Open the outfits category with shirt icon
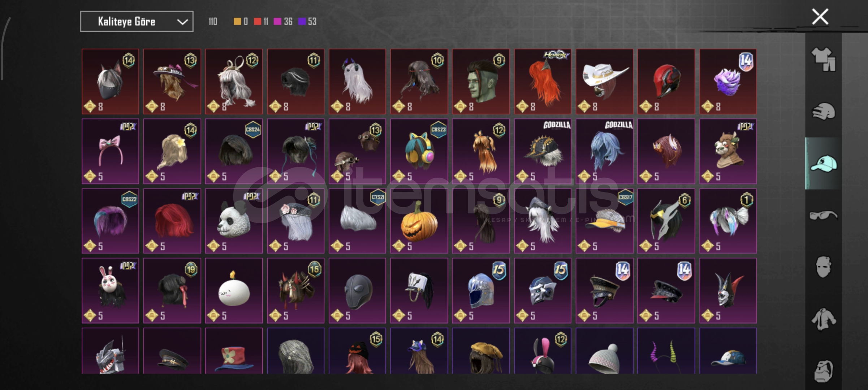This screenshot has height=390, width=868. [823, 59]
